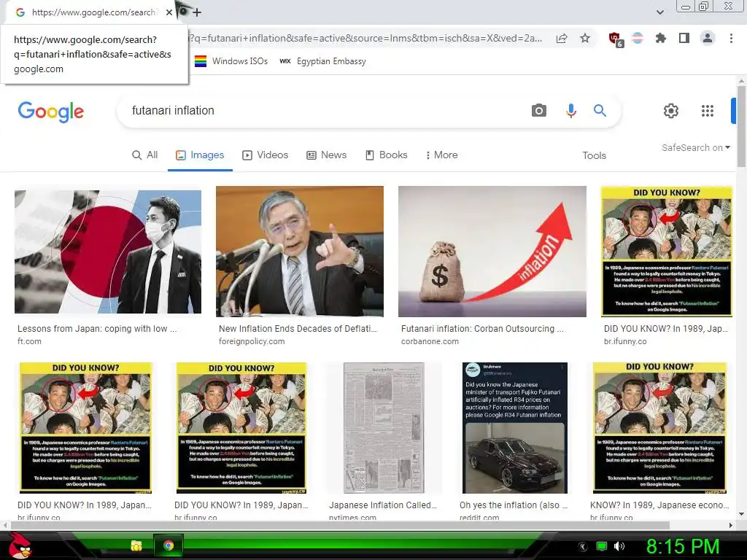Open a new browser tab
747x560 pixels.
click(197, 12)
